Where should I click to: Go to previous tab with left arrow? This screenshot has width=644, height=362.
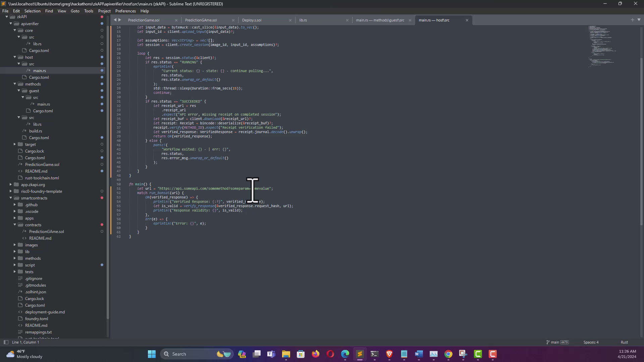115,20
